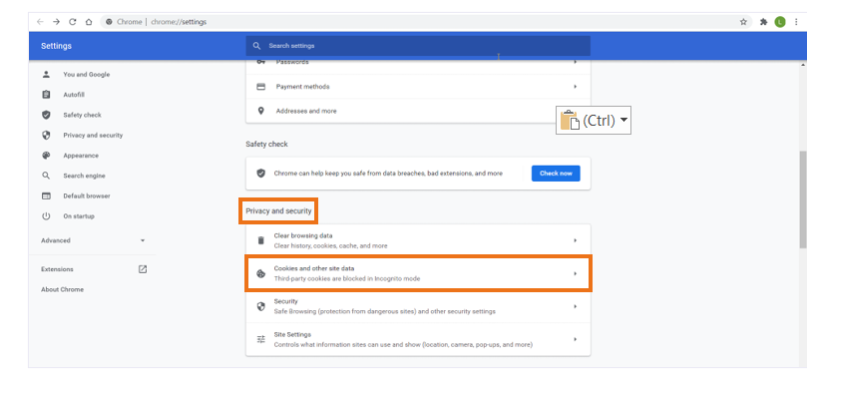Click the power icon beside On startup
This screenshot has width=857, height=395.
point(46,216)
